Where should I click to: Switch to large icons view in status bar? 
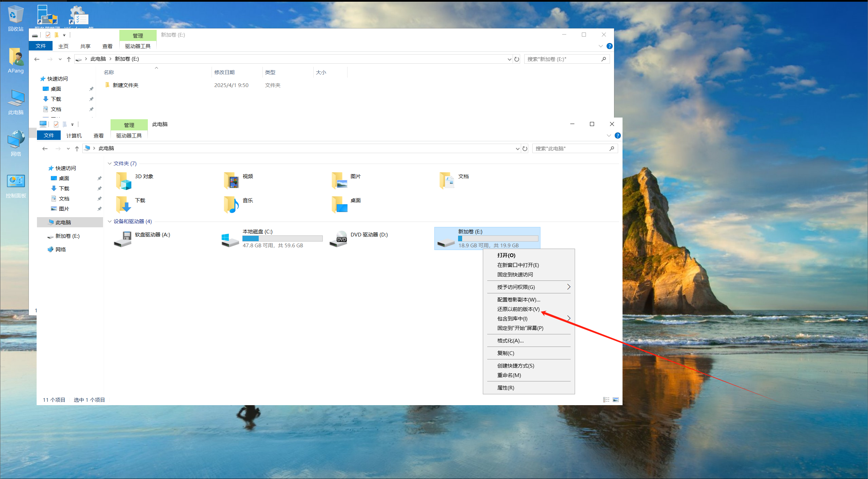(x=616, y=400)
